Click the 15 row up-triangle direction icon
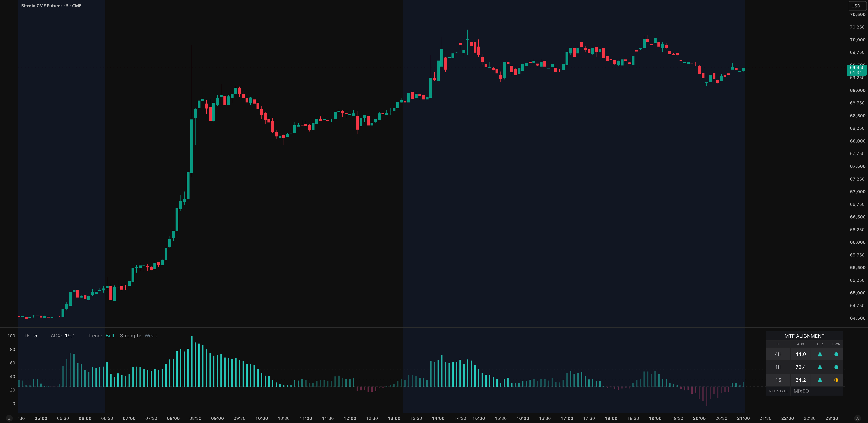 tap(820, 380)
